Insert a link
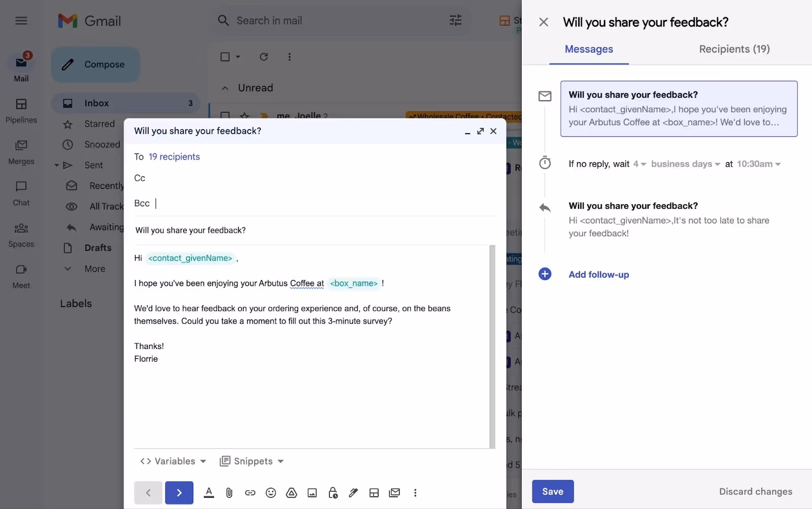 [x=250, y=493]
